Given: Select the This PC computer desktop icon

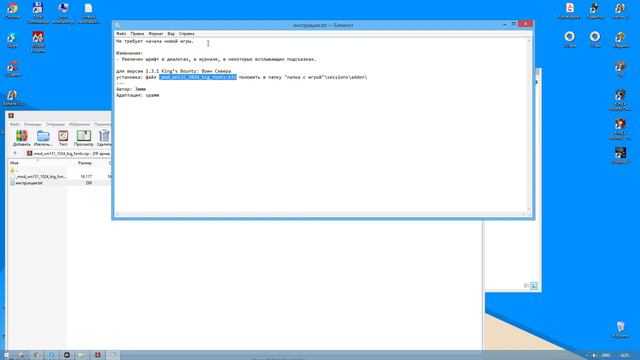Looking at the screenshot, I should [63, 12].
